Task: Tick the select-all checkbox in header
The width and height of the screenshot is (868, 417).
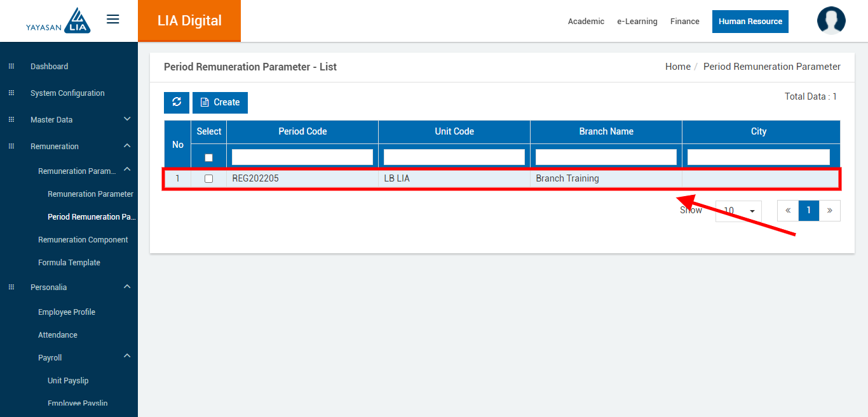Action: (208, 157)
